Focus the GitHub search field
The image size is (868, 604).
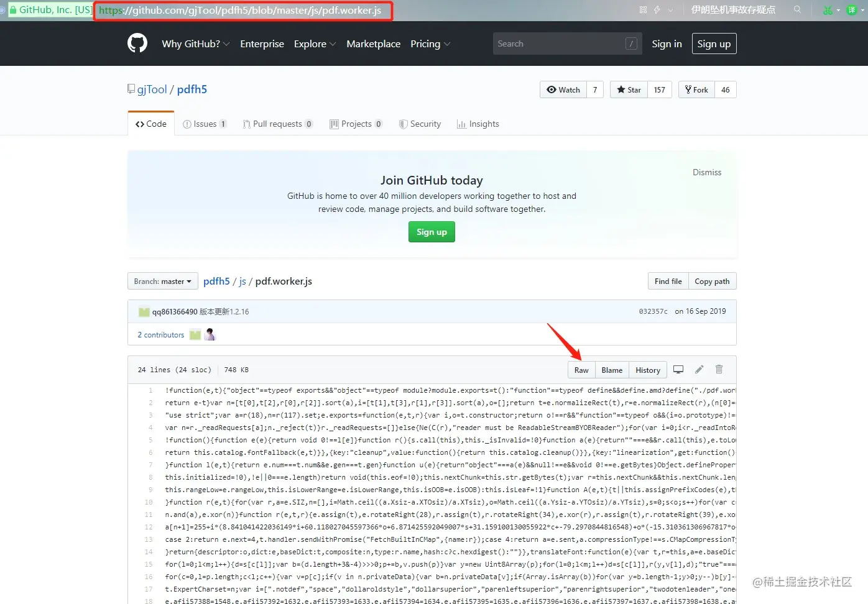point(566,43)
